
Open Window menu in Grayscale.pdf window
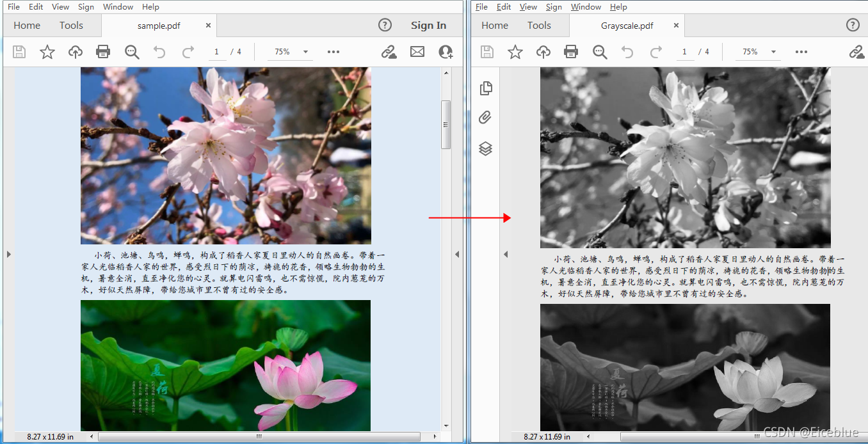pos(586,7)
